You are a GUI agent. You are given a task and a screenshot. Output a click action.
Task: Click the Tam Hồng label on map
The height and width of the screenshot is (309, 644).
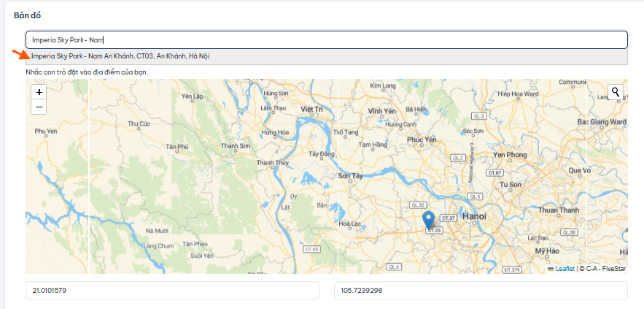pos(373,145)
